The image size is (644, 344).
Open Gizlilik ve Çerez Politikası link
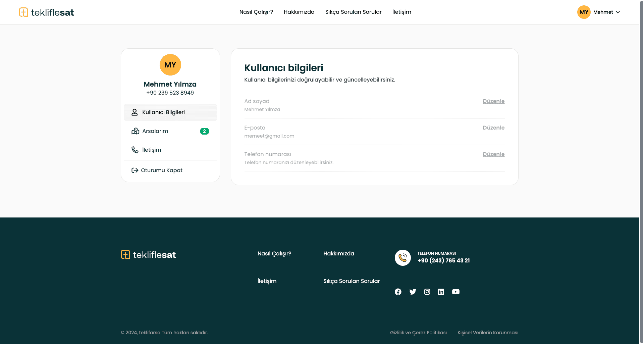pyautogui.click(x=418, y=333)
